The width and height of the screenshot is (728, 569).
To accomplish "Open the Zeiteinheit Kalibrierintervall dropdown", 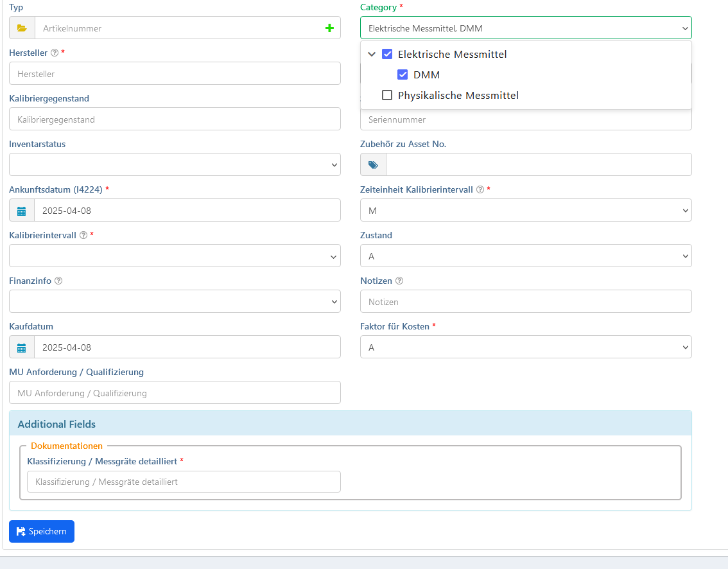I will pos(525,211).
